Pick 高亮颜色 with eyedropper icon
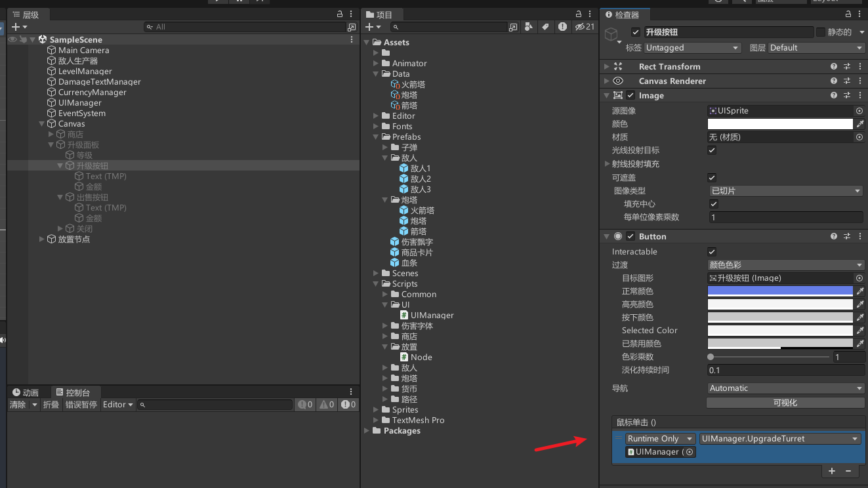 (x=860, y=304)
